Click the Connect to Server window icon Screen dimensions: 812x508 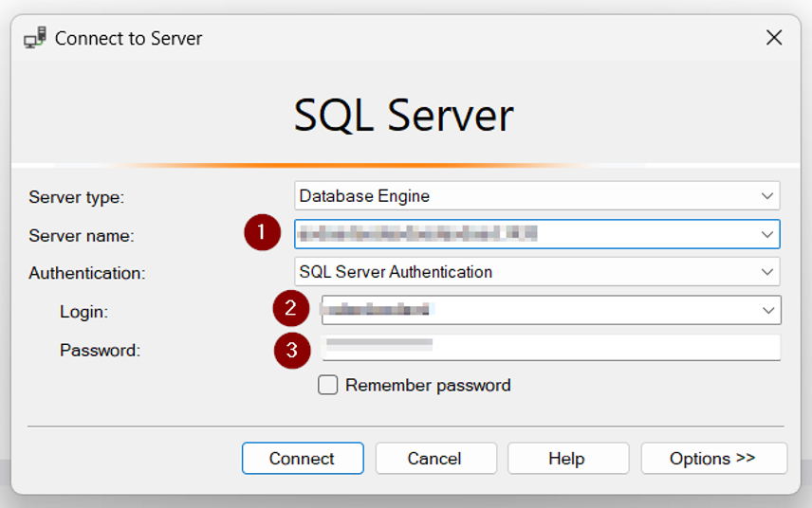(x=34, y=38)
